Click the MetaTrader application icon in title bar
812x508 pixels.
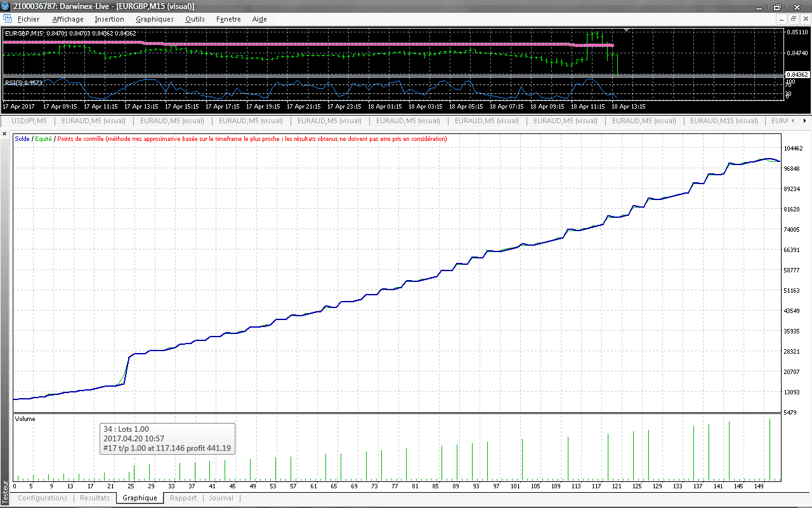click(6, 6)
